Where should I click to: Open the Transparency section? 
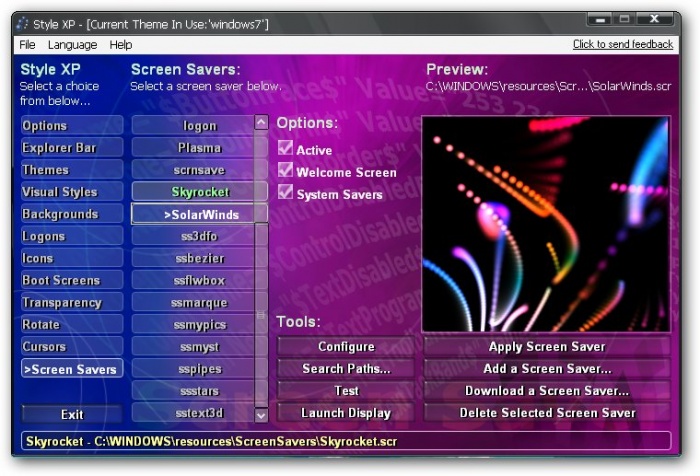click(72, 302)
